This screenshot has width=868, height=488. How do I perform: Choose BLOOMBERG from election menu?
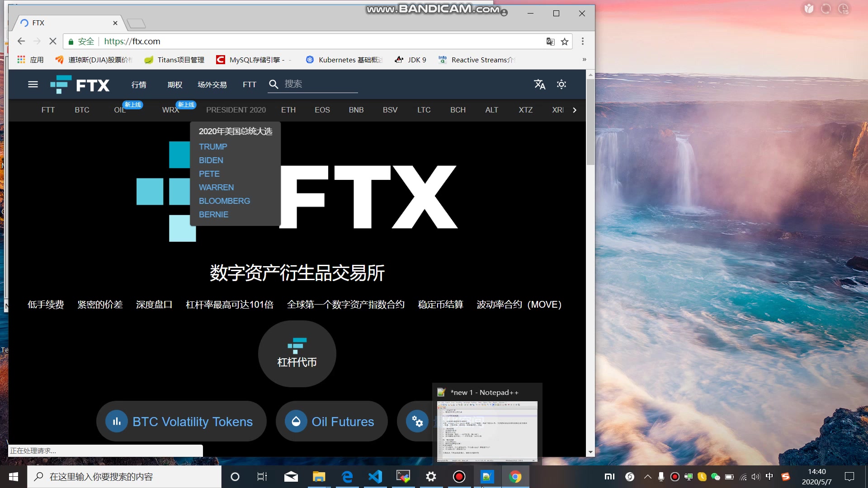tap(225, 201)
